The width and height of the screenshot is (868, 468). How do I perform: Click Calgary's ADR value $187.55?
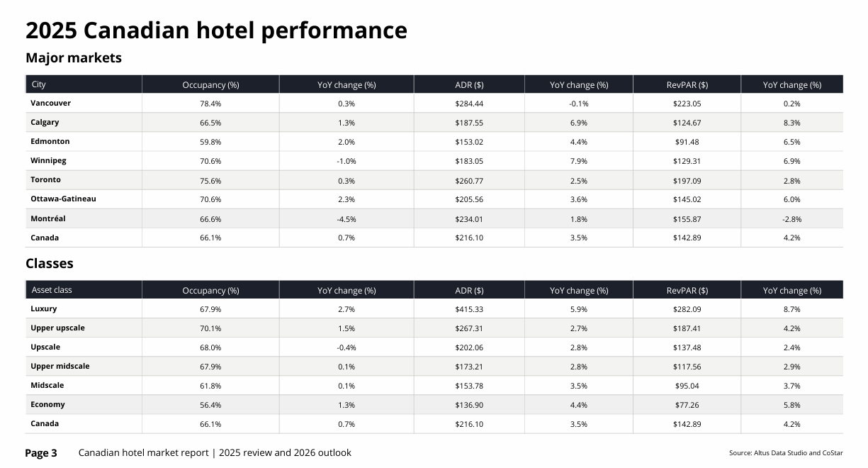coord(469,123)
